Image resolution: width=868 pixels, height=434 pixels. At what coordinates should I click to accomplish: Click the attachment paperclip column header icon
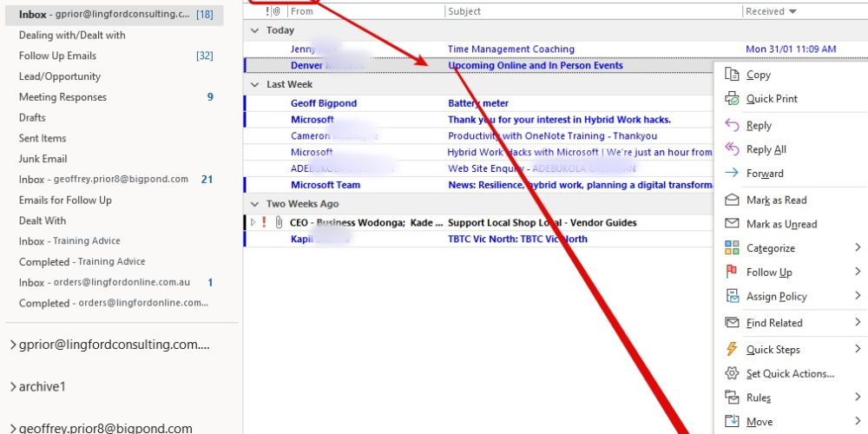[277, 11]
